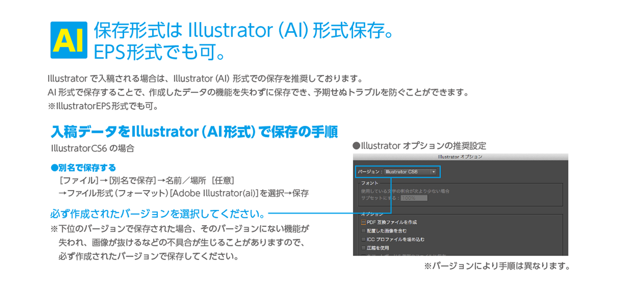Viewport: 644px width, 290px height.
Task: Check the 配置した画像を含む option
Action: [x=363, y=231]
